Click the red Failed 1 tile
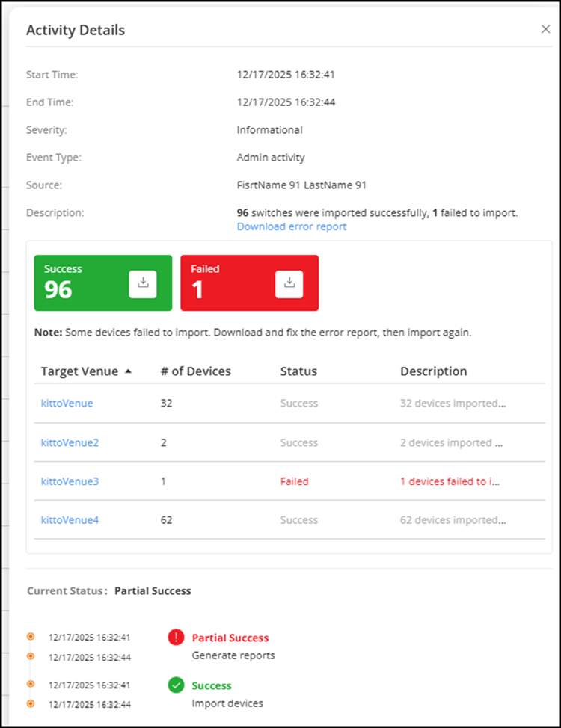Image resolution: width=561 pixels, height=728 pixels. (224, 283)
